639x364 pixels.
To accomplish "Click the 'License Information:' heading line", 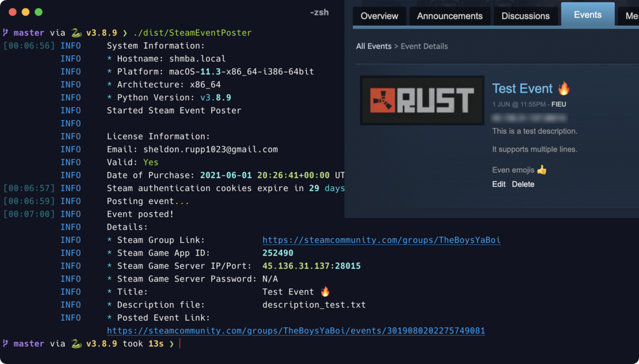I will click(158, 137).
